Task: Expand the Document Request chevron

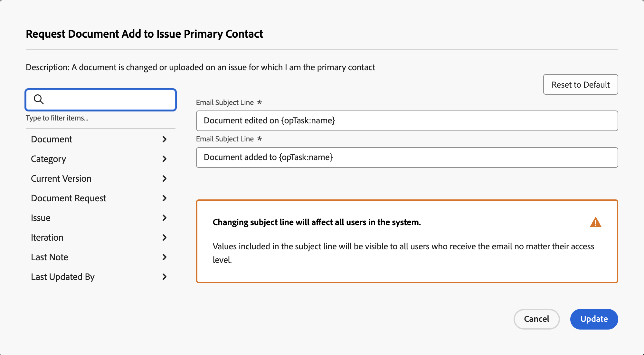Action: click(x=164, y=198)
